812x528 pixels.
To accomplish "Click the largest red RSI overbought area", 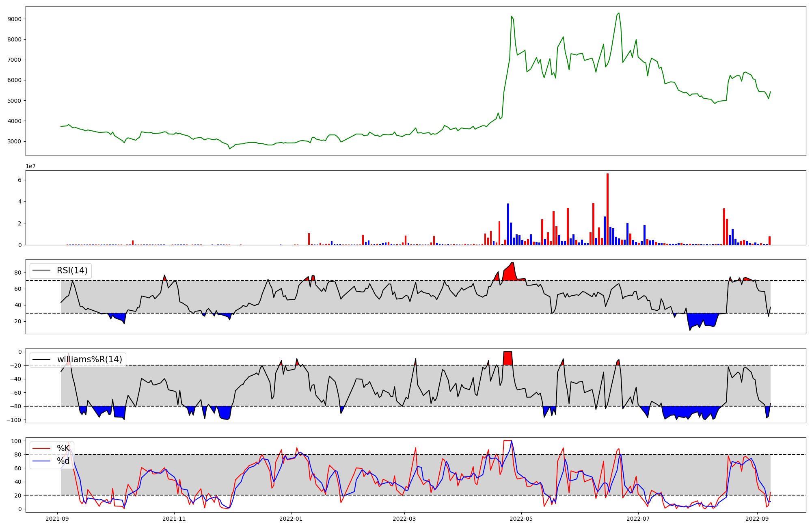I will pyautogui.click(x=511, y=273).
